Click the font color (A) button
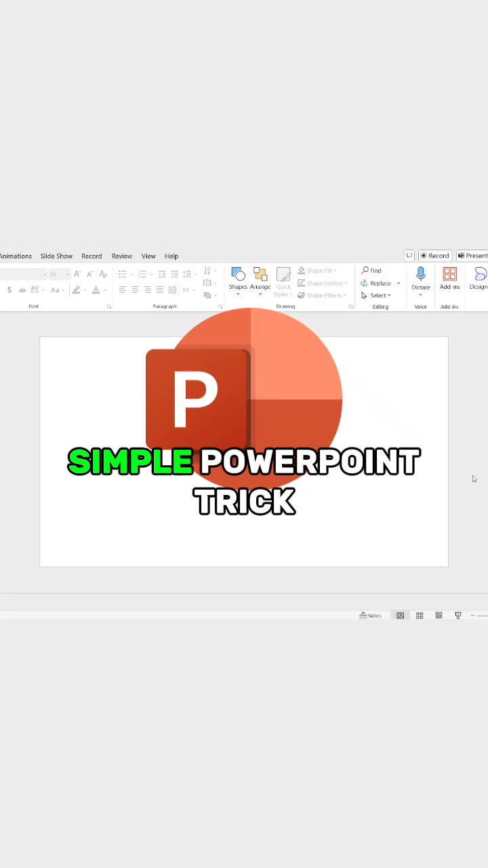The width and height of the screenshot is (488, 868). pyautogui.click(x=96, y=290)
